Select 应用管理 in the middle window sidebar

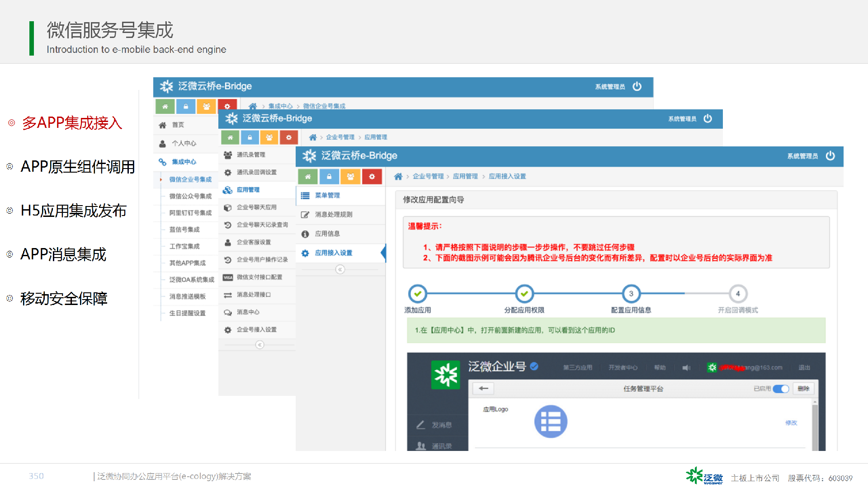coord(257,190)
